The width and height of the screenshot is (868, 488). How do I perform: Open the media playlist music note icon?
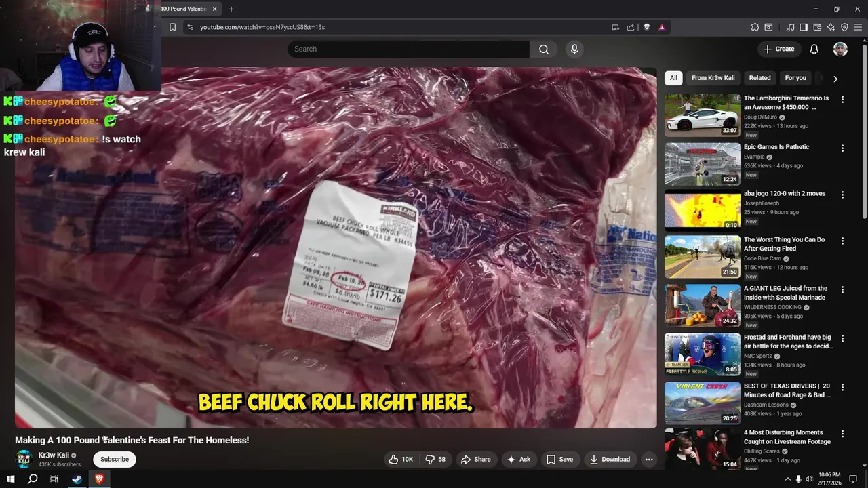790,27
